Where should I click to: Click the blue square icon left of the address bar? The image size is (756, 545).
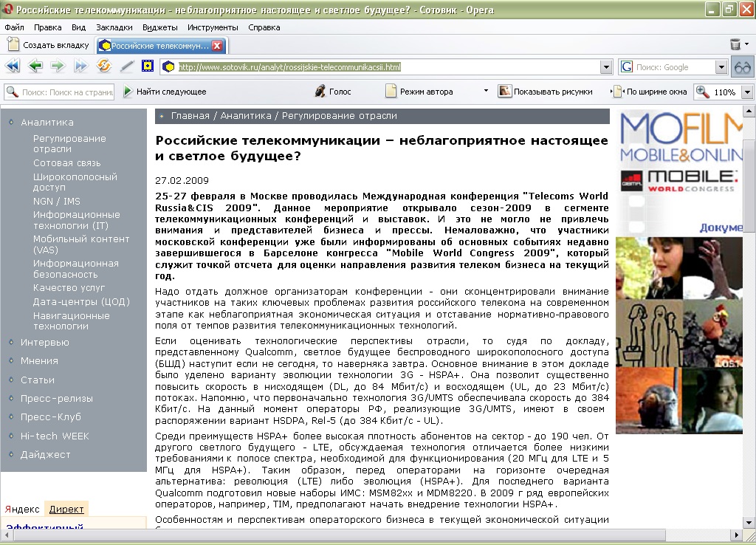148,66
